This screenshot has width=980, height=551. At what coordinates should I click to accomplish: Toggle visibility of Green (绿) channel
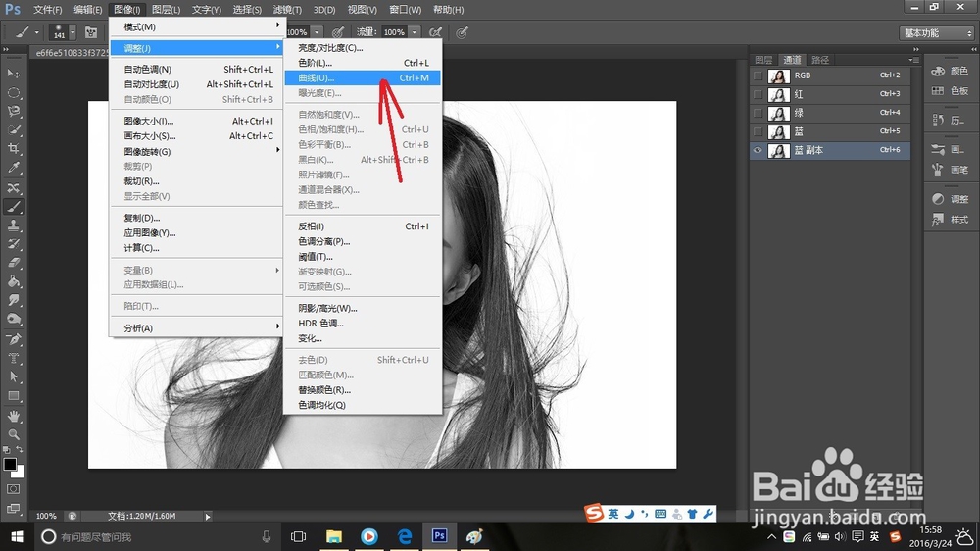[759, 113]
